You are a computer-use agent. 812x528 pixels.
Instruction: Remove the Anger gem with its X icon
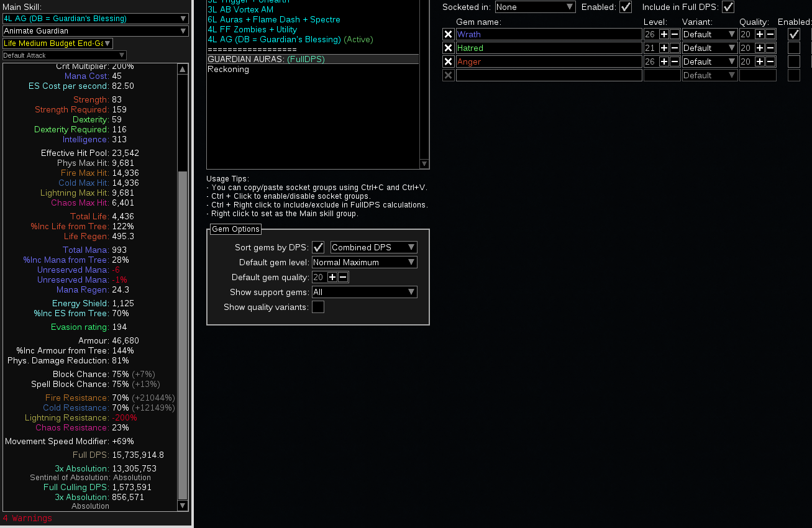pyautogui.click(x=448, y=61)
